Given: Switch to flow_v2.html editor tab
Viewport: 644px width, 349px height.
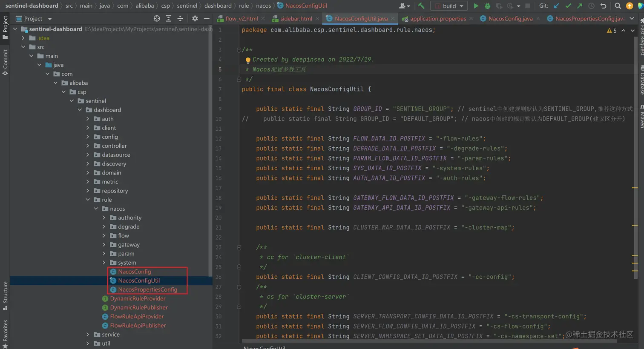Looking at the screenshot, I should click(x=241, y=18).
